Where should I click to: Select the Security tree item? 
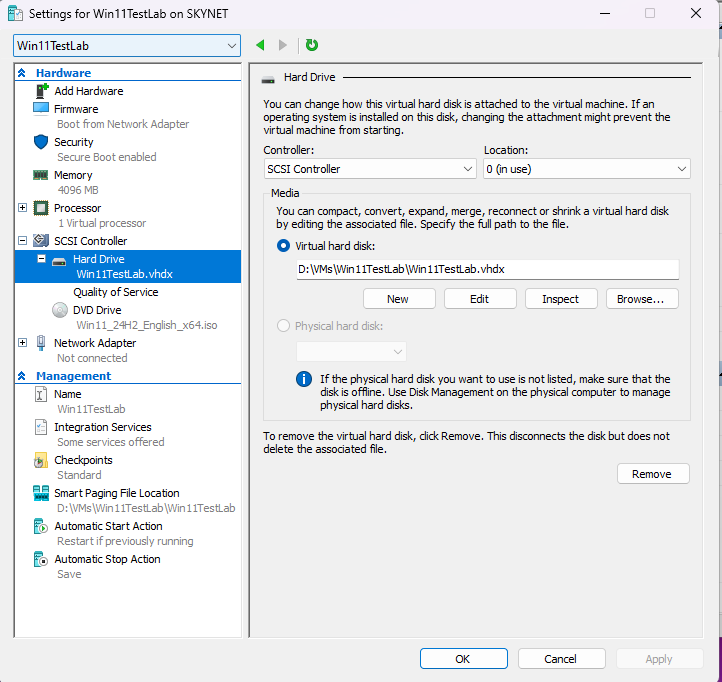coord(74,142)
